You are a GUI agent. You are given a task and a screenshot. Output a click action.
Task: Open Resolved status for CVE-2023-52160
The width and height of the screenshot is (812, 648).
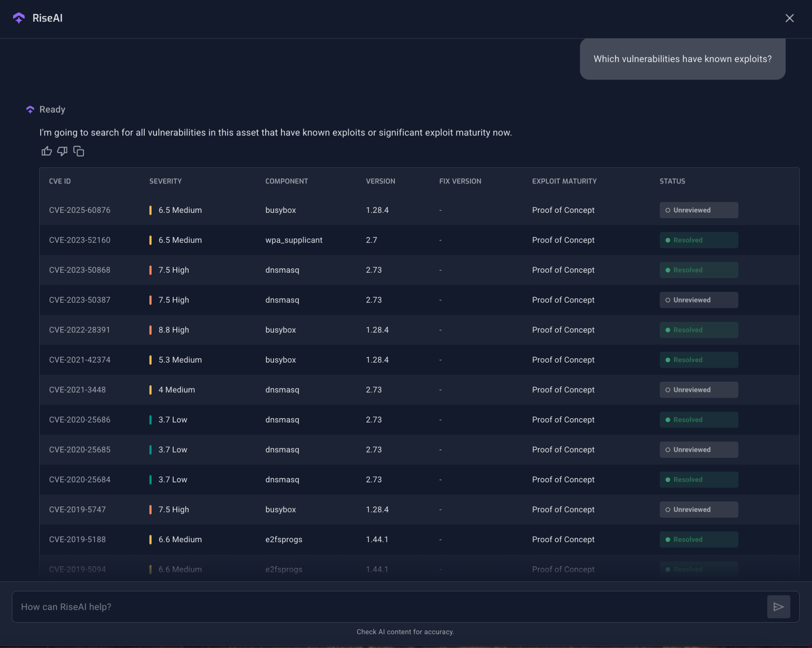pyautogui.click(x=698, y=240)
